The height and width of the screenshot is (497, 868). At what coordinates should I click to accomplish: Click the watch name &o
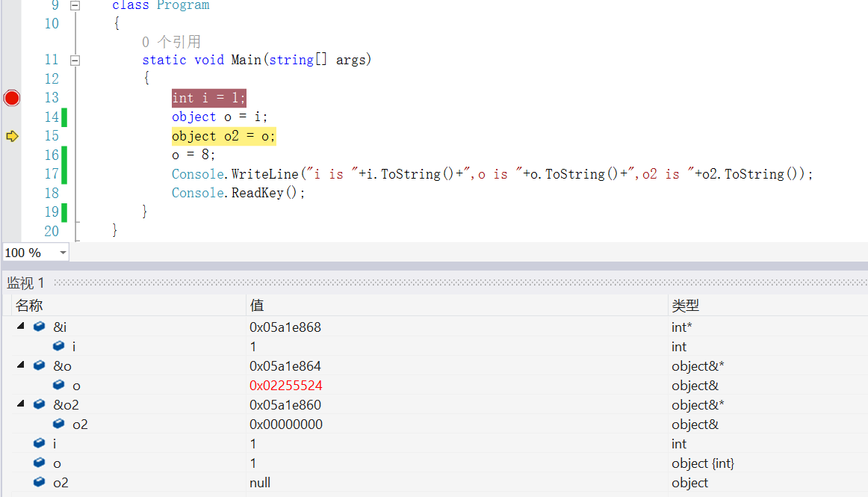point(63,365)
